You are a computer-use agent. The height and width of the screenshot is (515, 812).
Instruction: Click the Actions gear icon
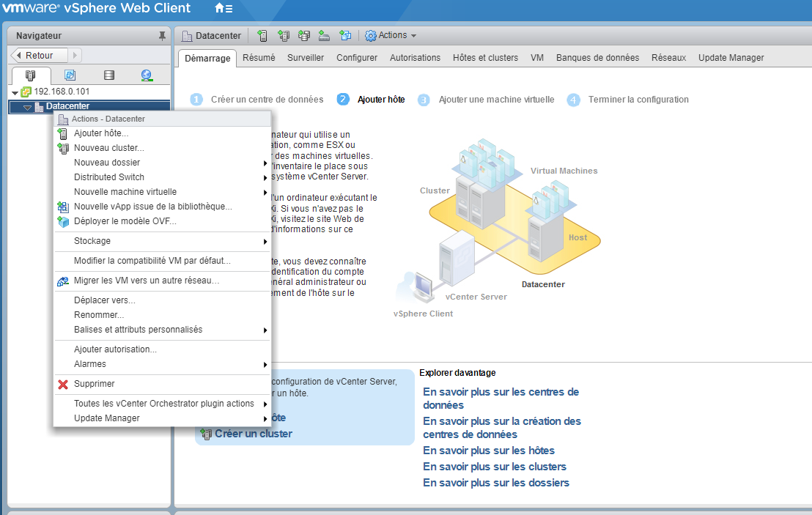tap(371, 36)
